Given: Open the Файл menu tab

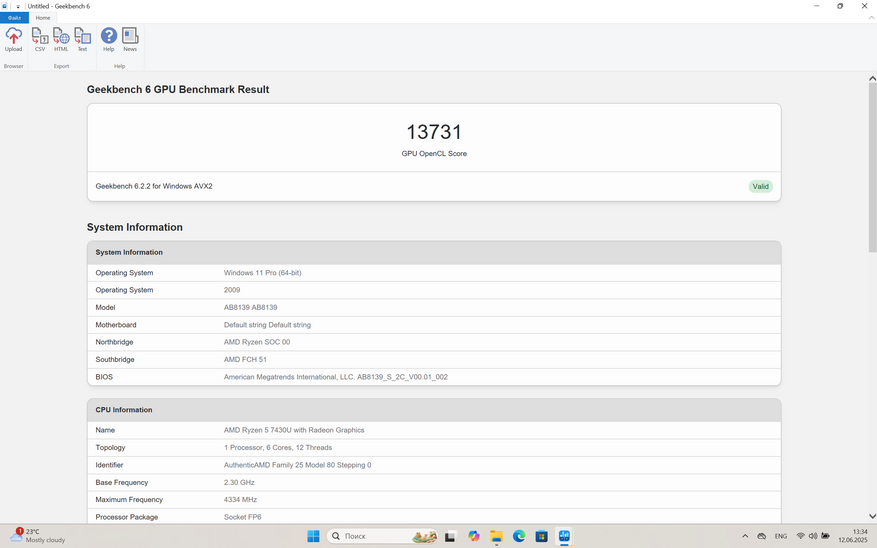Looking at the screenshot, I should tap(14, 18).
